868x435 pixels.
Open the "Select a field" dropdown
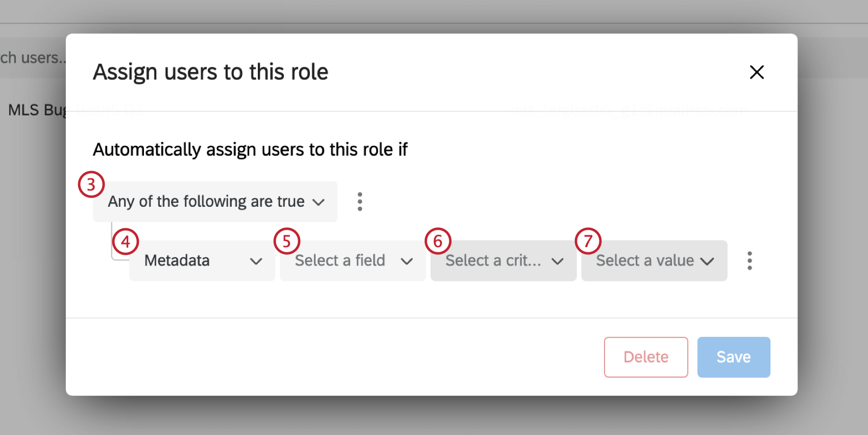pos(353,260)
